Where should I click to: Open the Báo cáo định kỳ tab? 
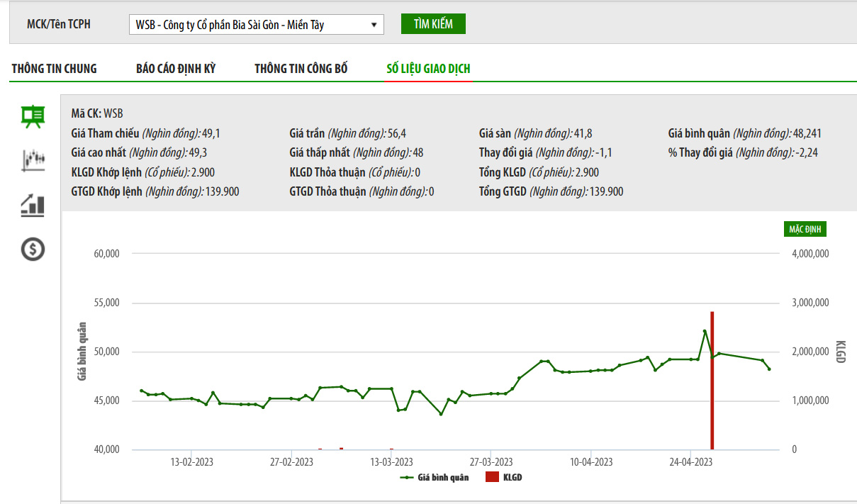click(x=176, y=69)
